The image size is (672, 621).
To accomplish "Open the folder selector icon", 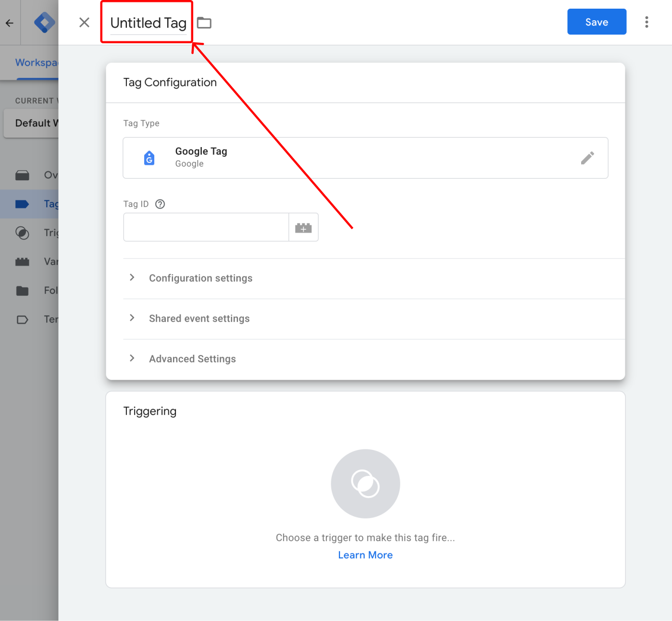I will pos(204,23).
